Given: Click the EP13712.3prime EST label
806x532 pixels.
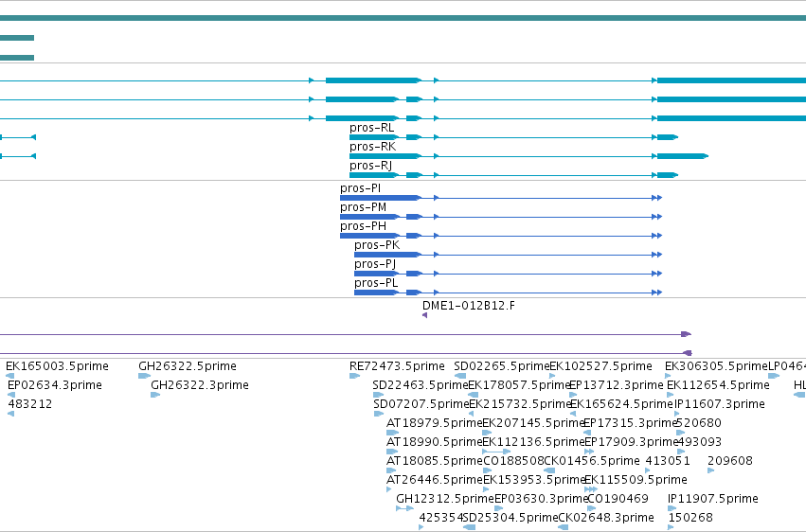Looking at the screenshot, I should (617, 385).
